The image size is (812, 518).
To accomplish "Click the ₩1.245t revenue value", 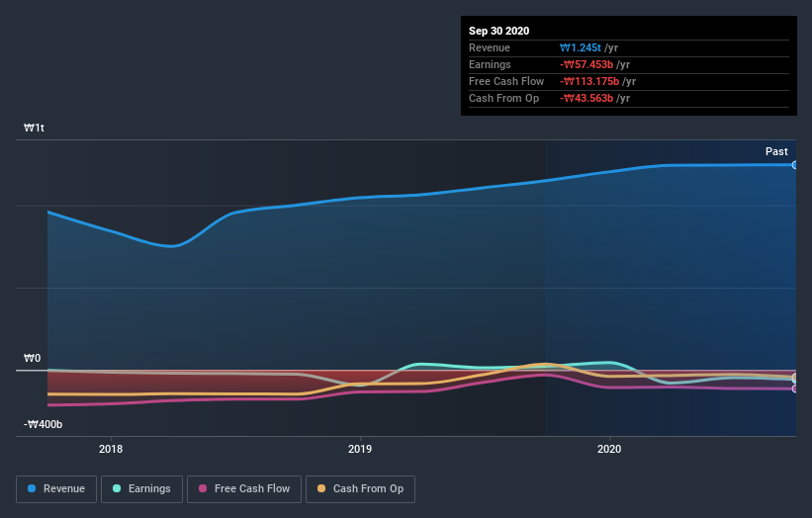I will [x=580, y=47].
